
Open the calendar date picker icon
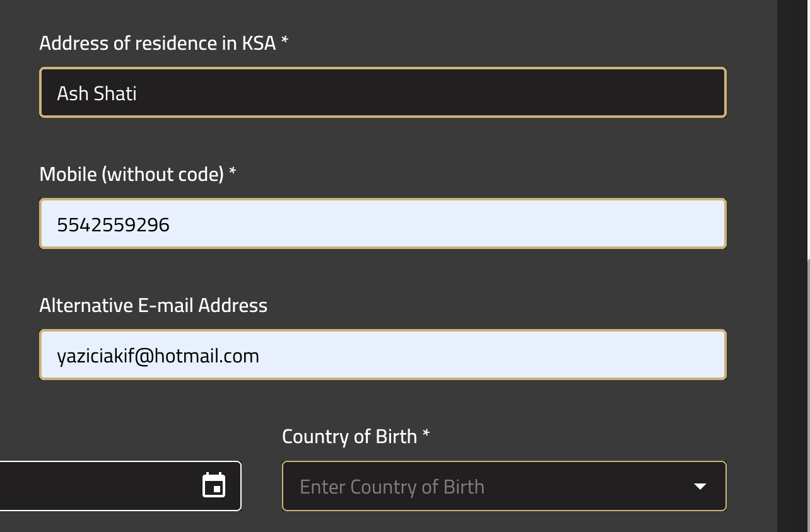click(214, 485)
